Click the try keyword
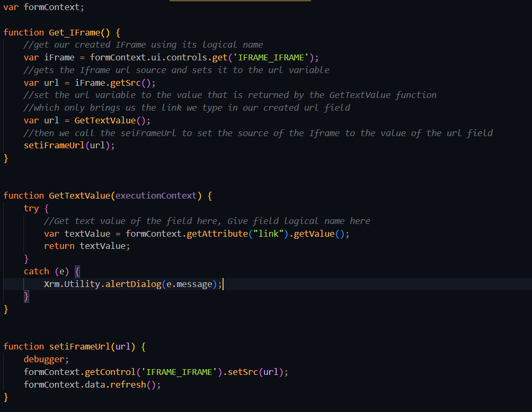The height and width of the screenshot is (412, 532). tap(31, 208)
